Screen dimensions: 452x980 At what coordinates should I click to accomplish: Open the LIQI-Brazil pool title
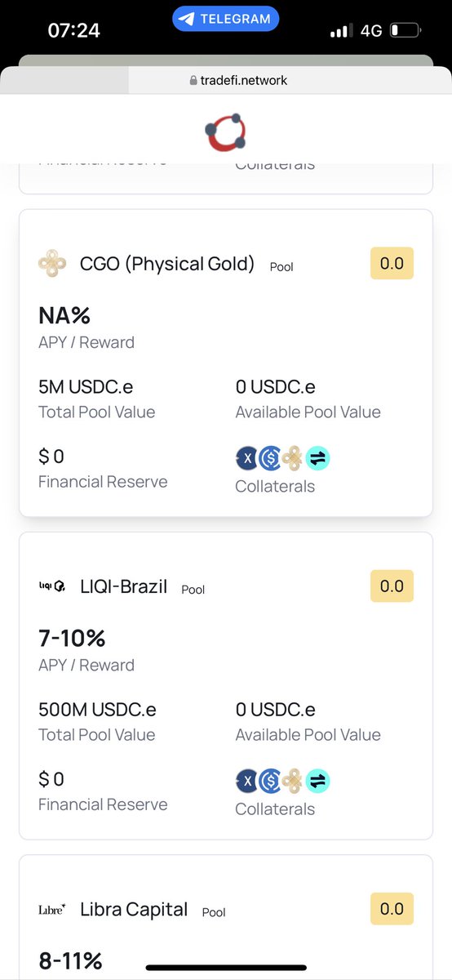123,586
